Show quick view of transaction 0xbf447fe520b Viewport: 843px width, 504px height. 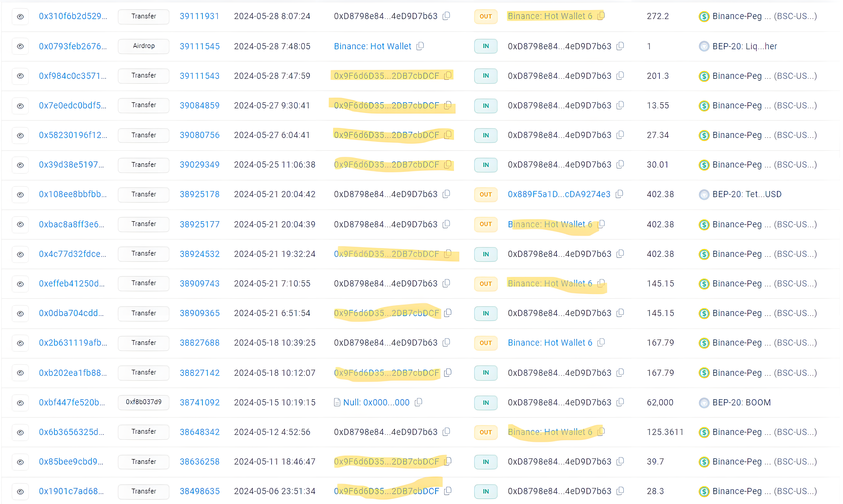point(20,402)
